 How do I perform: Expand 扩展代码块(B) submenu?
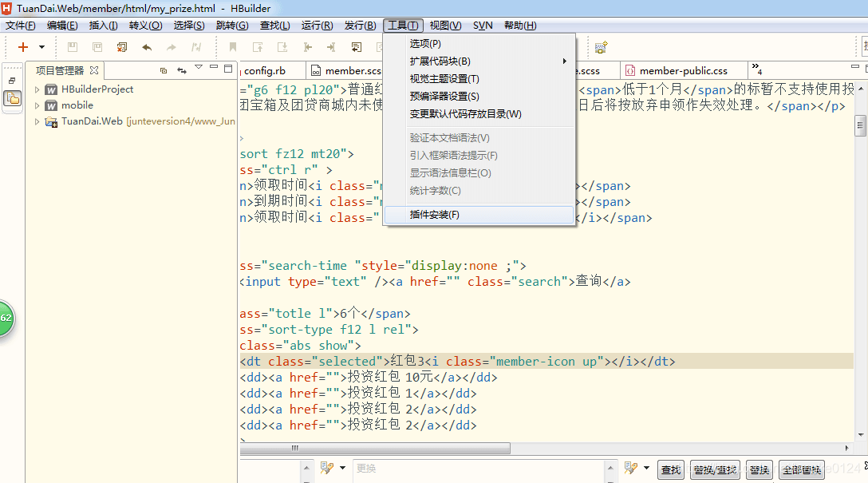[x=479, y=61]
